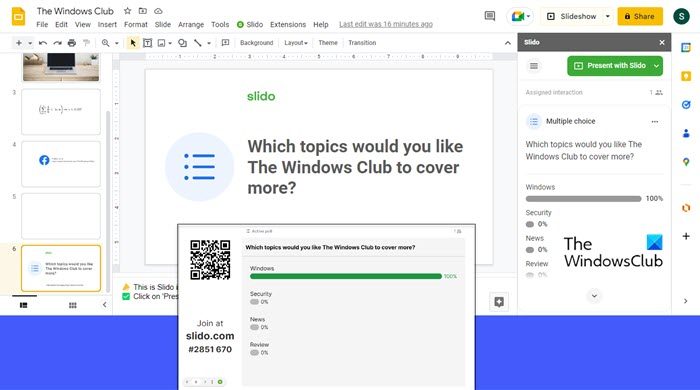Screen dimensions: 700x390
Task: Click the move to folder icon
Action: [143, 11]
